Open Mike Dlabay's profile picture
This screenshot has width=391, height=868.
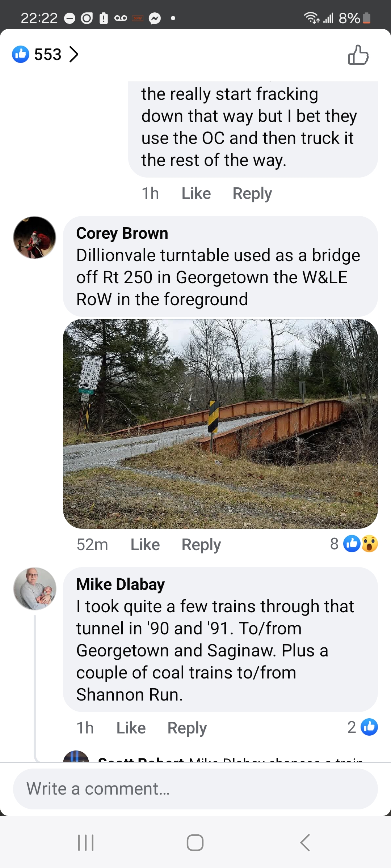35,589
